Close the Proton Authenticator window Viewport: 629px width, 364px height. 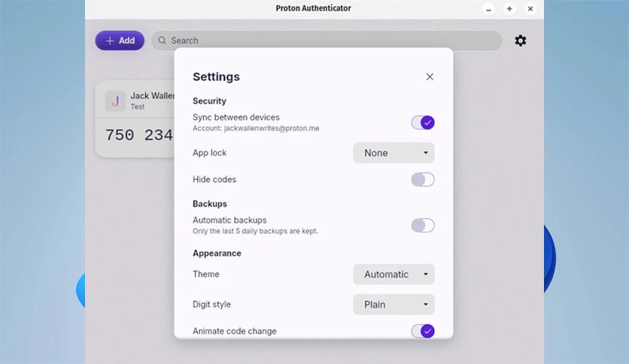click(530, 9)
